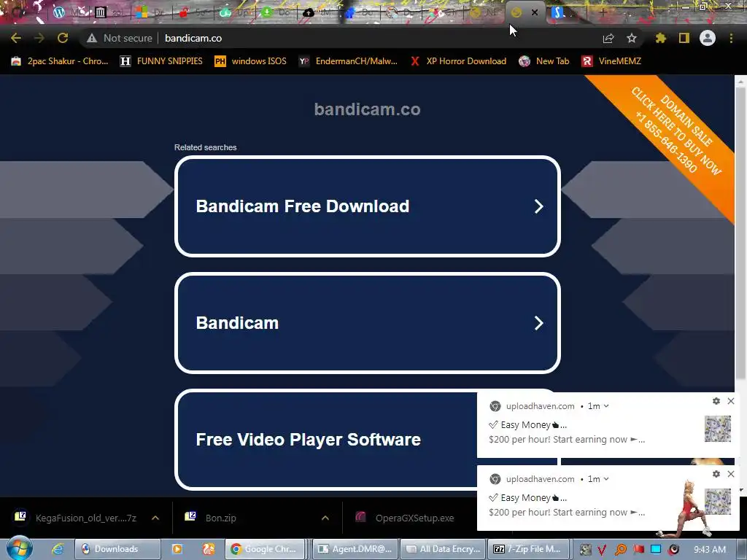747x560 pixels.
Task: Click the orange magnifier tray icon
Action: [620, 550]
